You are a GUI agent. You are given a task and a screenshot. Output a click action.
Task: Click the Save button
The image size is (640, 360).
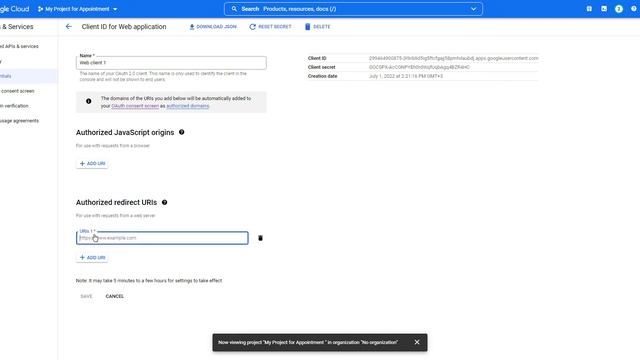pyautogui.click(x=86, y=296)
